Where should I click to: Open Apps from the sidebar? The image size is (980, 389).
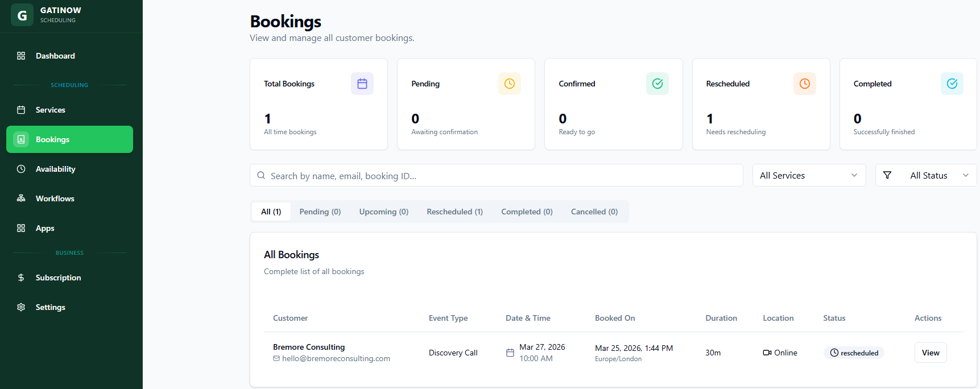69,228
